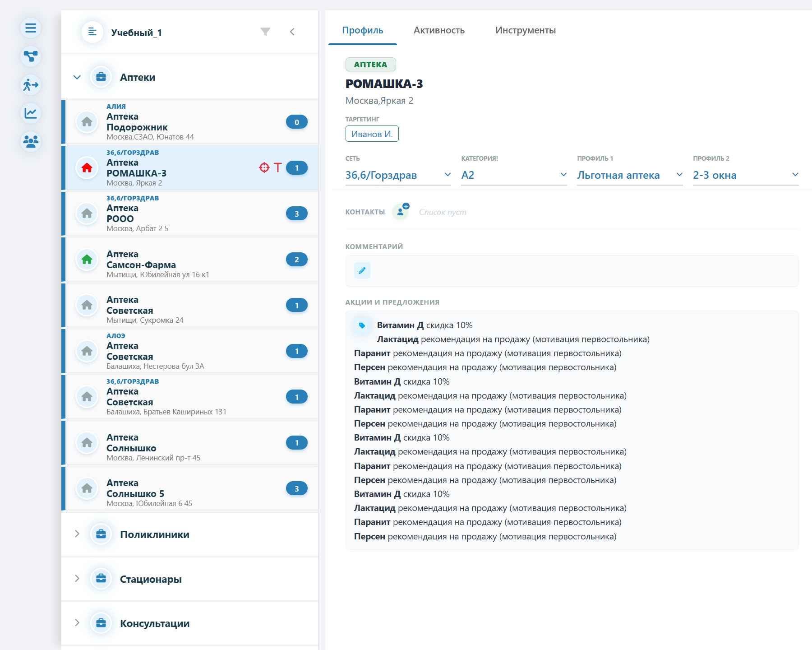Collapse the list panel with the chevron arrow
The image size is (812, 650).
(292, 32)
